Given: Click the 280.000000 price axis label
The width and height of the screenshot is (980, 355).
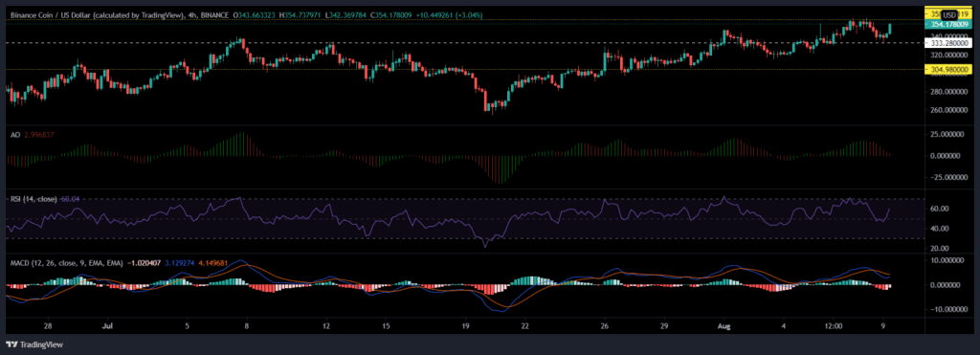Looking at the screenshot, I should tap(948, 92).
